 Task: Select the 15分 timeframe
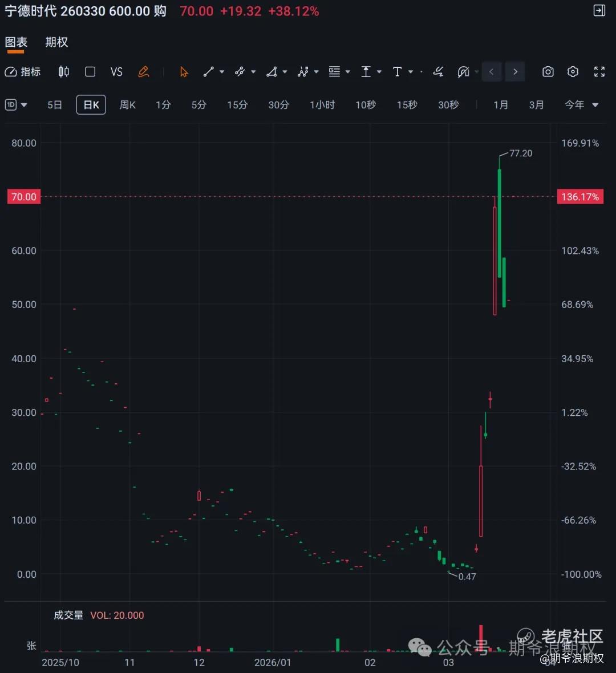[x=237, y=105]
